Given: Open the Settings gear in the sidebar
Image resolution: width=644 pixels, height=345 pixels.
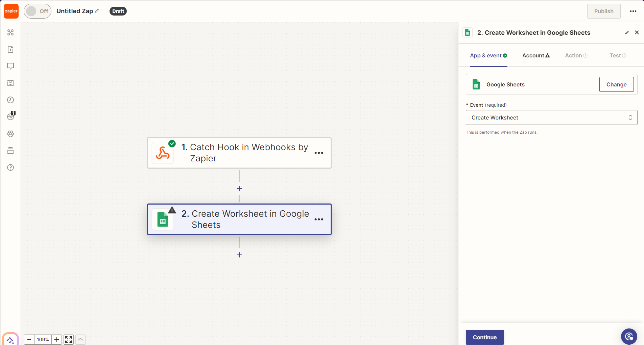Looking at the screenshot, I should point(10,133).
